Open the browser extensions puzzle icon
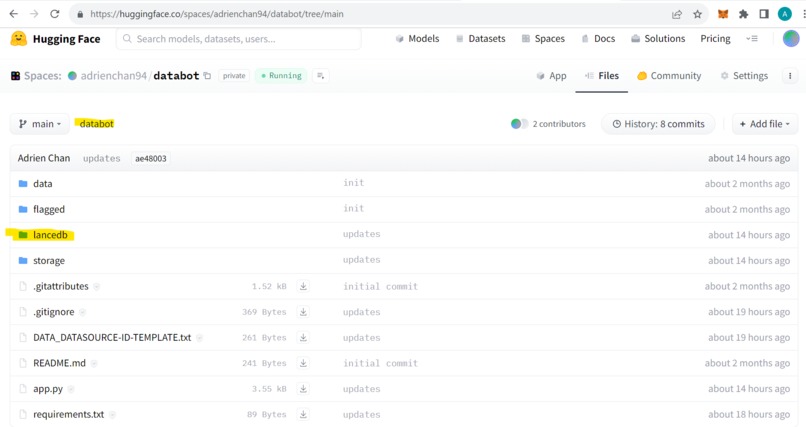This screenshot has height=427, width=806. coord(743,14)
